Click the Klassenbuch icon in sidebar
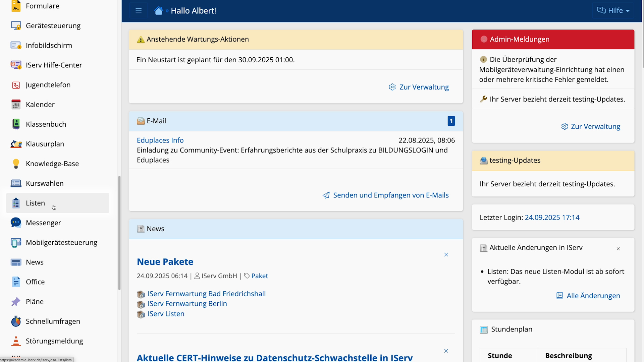The width and height of the screenshot is (644, 362). [x=16, y=124]
